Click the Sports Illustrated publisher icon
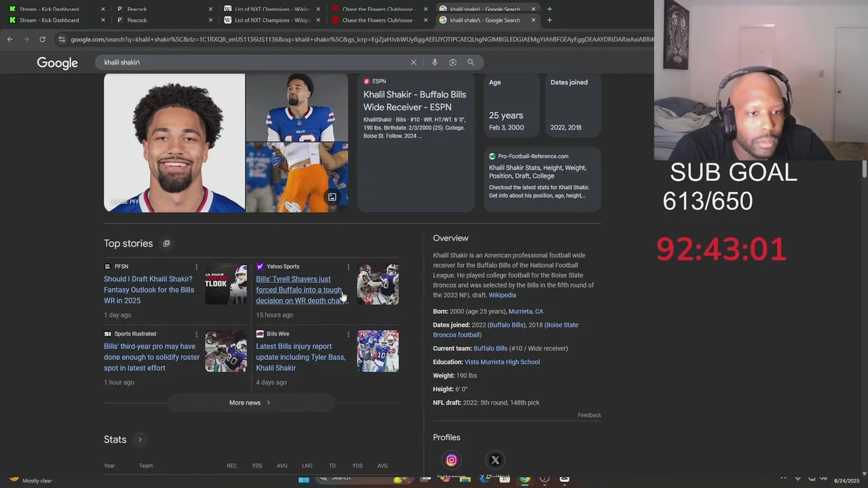 pos(108,334)
